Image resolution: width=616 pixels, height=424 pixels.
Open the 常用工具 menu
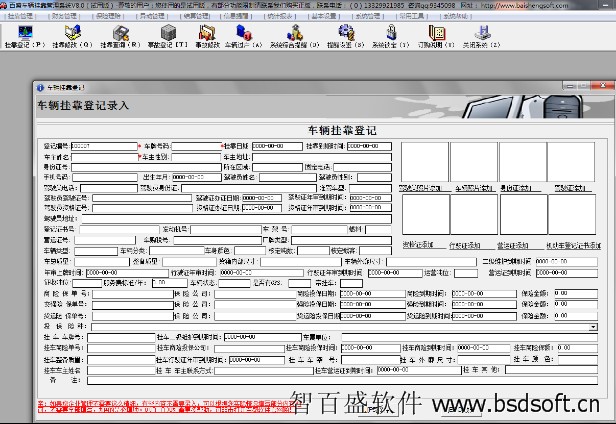pyautogui.click(x=411, y=16)
